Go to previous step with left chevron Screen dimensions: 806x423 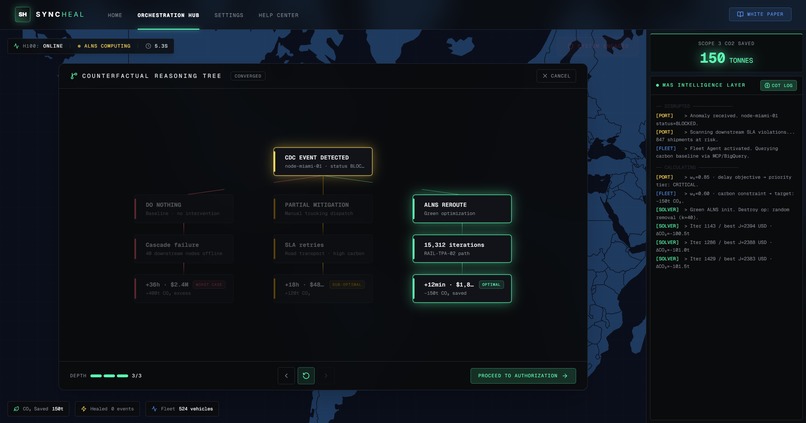(x=286, y=376)
